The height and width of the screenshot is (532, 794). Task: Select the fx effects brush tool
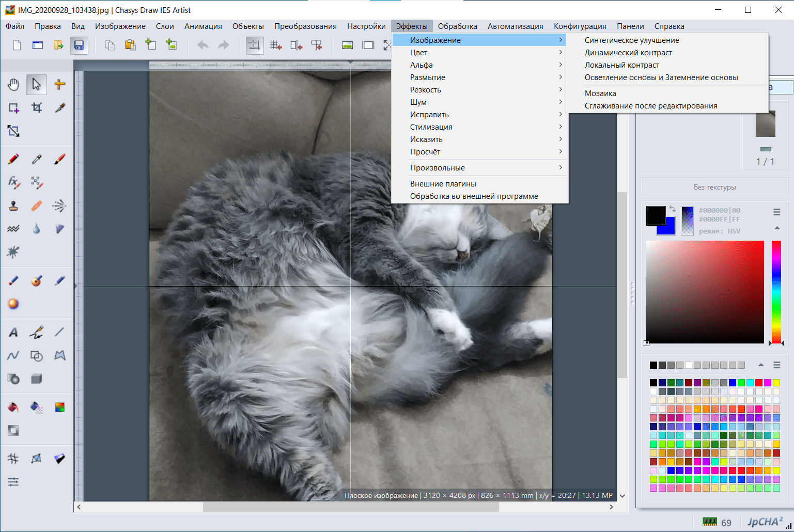13,182
